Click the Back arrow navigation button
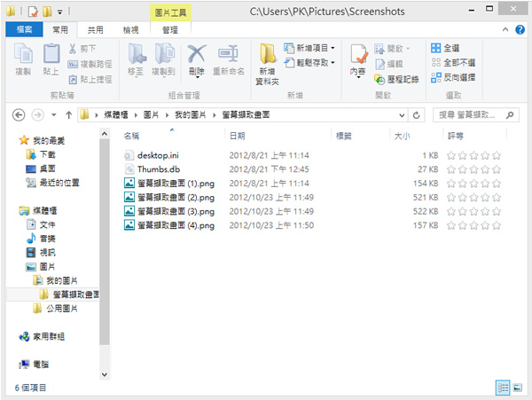This screenshot has width=532, height=400. coord(19,115)
